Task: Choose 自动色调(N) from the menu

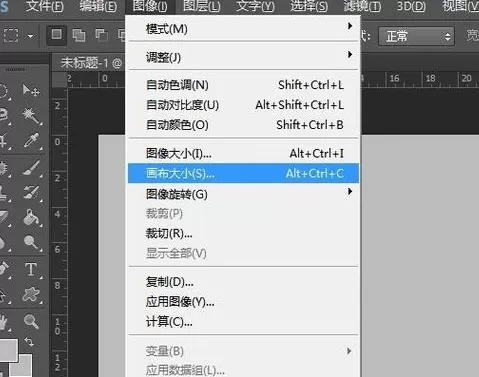Action: (243, 85)
